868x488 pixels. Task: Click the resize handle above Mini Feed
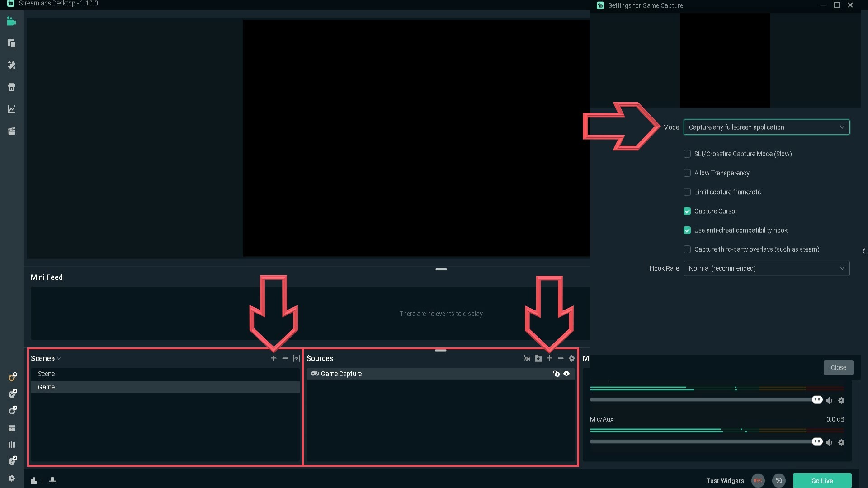pos(441,269)
